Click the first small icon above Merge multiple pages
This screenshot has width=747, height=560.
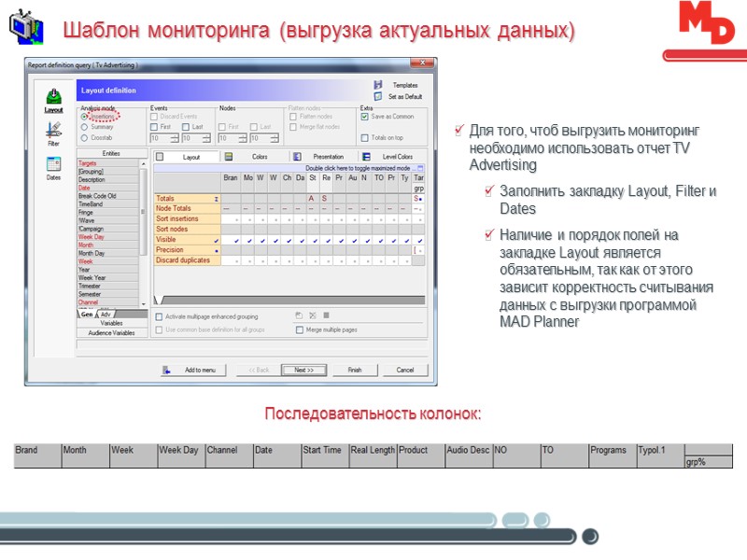point(299,315)
